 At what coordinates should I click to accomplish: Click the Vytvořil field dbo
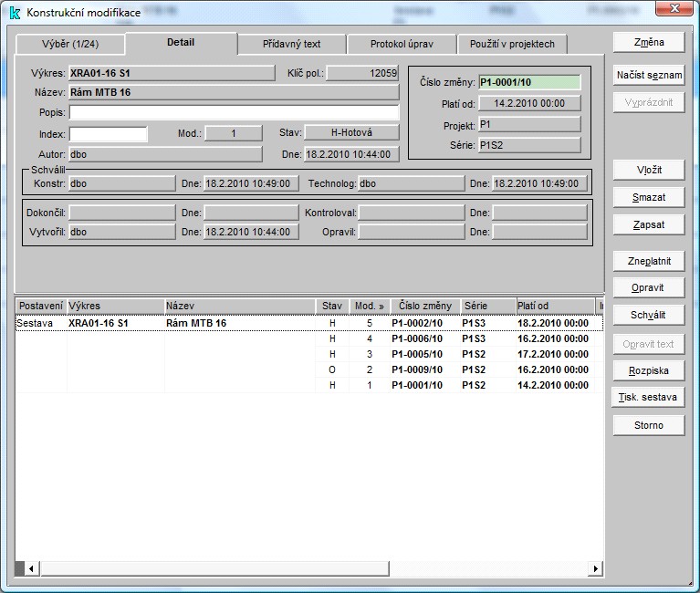[122, 232]
